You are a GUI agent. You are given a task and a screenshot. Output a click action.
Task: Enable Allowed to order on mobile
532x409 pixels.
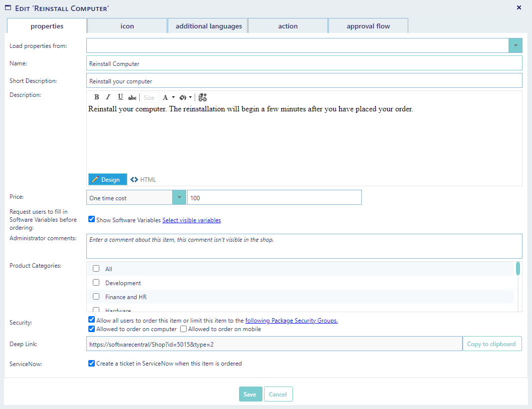click(183, 329)
